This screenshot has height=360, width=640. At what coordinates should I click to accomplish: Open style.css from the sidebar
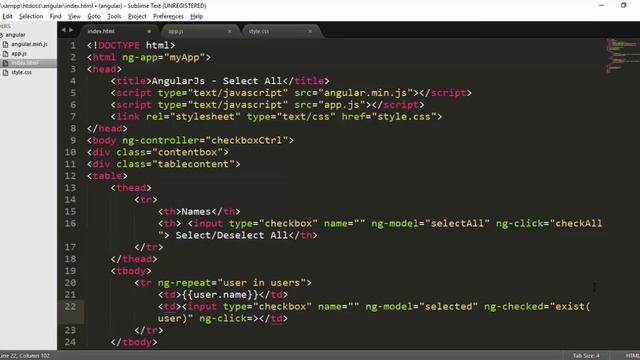(21, 72)
